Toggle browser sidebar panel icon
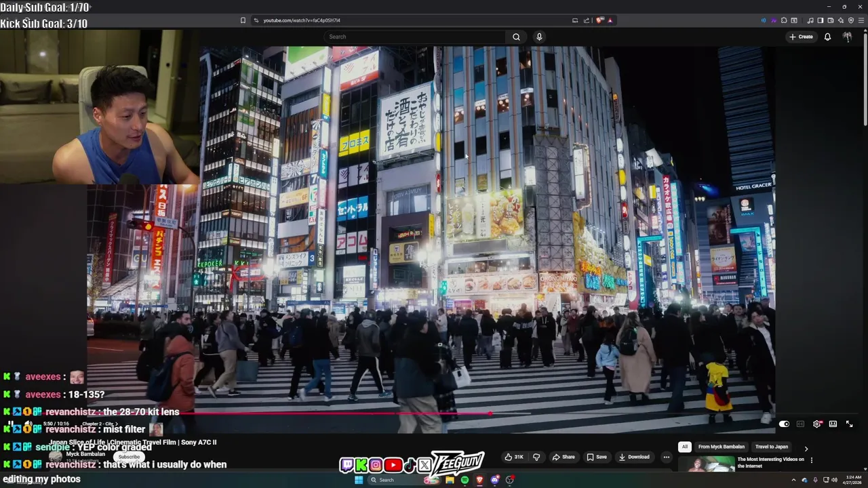This screenshot has height=488, width=868. 820,20
